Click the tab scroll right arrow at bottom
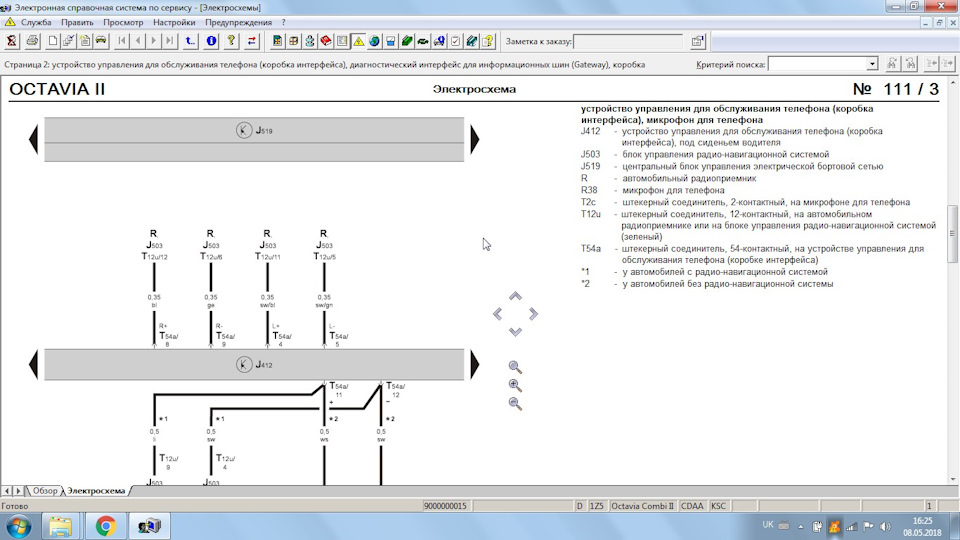The height and width of the screenshot is (540, 960). (x=18, y=491)
